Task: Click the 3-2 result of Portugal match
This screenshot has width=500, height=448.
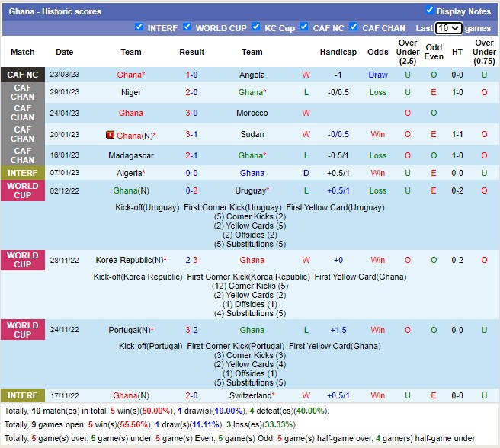Action: (191, 330)
